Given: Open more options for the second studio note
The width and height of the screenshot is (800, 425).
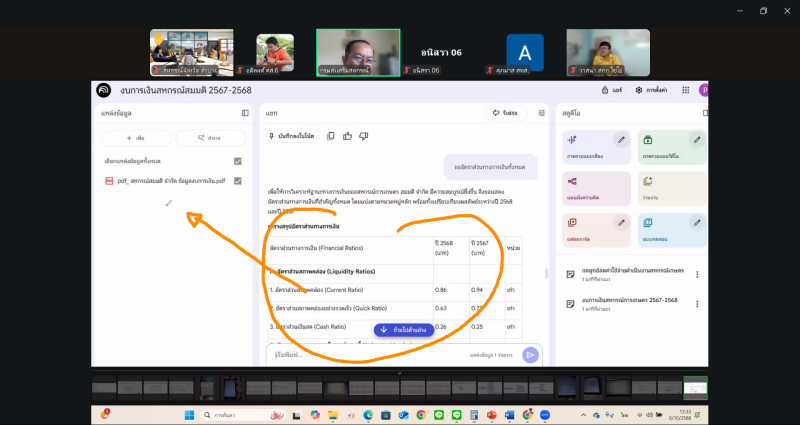Looking at the screenshot, I should tap(697, 301).
